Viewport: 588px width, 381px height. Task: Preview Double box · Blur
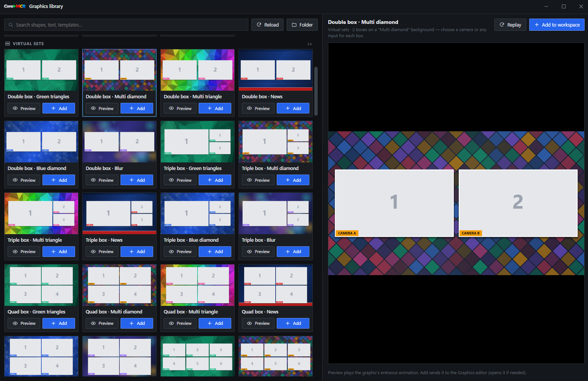coord(102,180)
